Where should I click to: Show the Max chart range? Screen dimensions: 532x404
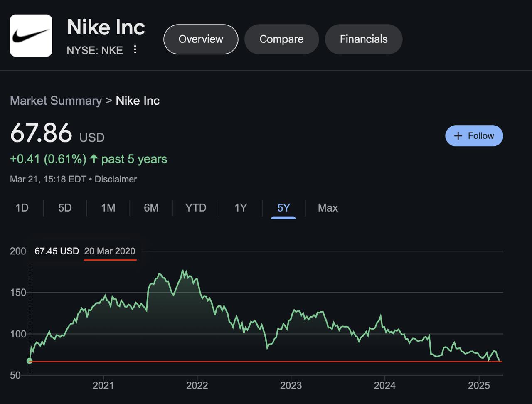328,208
